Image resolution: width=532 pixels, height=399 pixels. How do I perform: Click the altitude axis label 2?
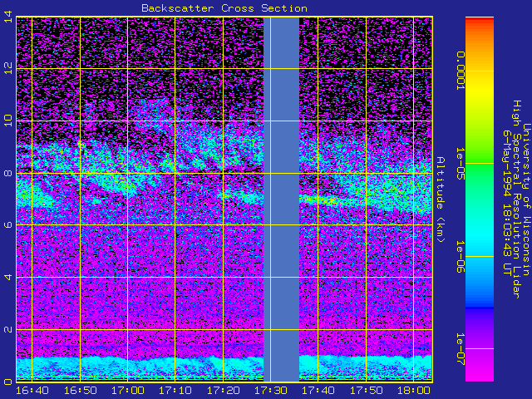click(x=8, y=329)
